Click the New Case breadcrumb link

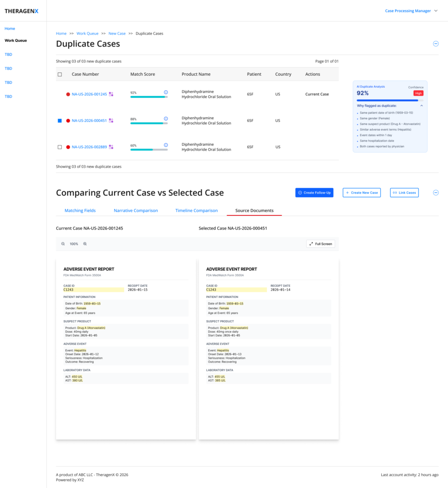tap(117, 34)
